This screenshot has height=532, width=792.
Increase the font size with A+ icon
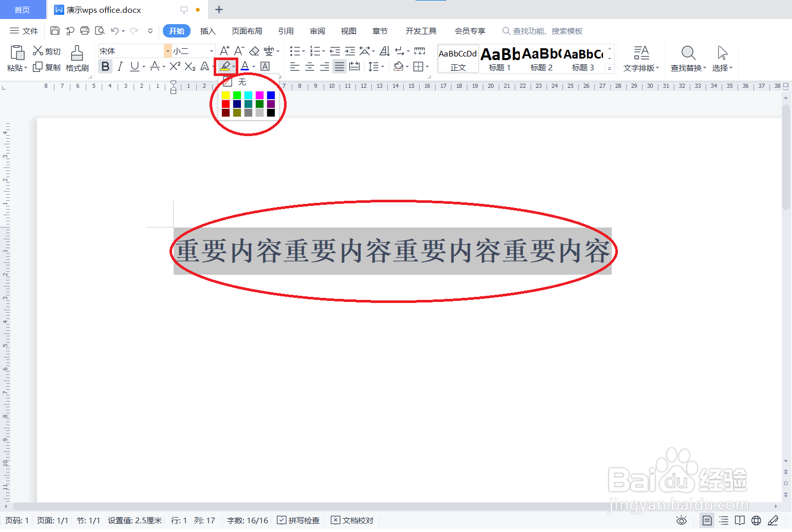(224, 50)
